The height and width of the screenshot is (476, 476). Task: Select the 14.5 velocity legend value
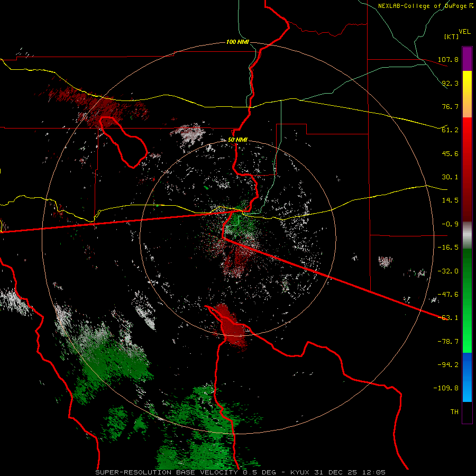[x=450, y=200]
